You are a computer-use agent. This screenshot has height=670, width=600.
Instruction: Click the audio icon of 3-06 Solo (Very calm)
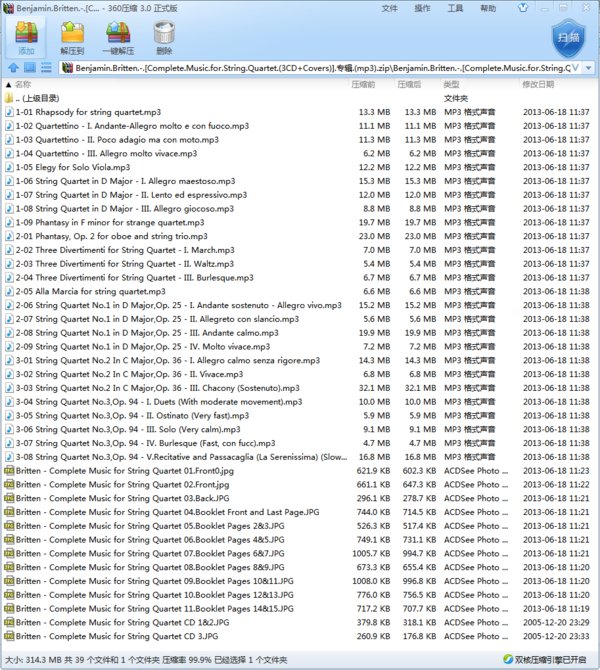9,429
